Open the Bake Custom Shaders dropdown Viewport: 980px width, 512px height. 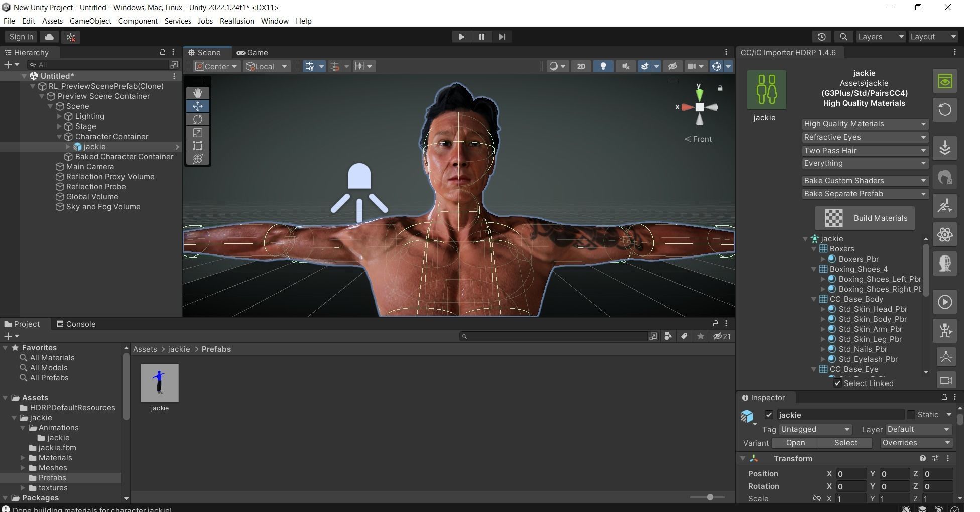click(x=865, y=181)
